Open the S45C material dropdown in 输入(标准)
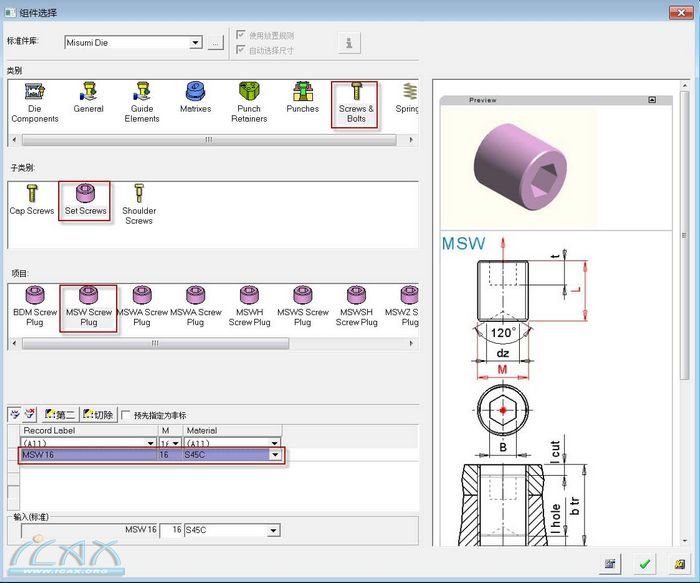Viewport: 700px width, 583px height. [274, 531]
